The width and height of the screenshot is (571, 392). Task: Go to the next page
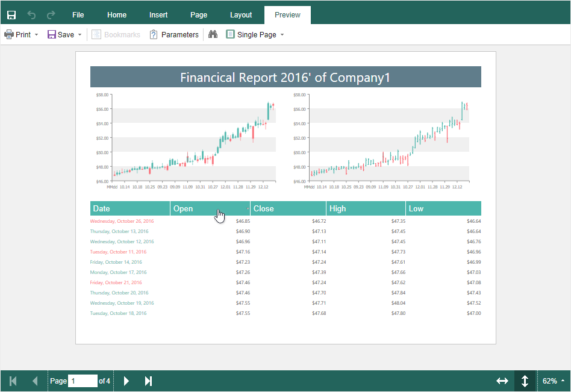pos(126,381)
